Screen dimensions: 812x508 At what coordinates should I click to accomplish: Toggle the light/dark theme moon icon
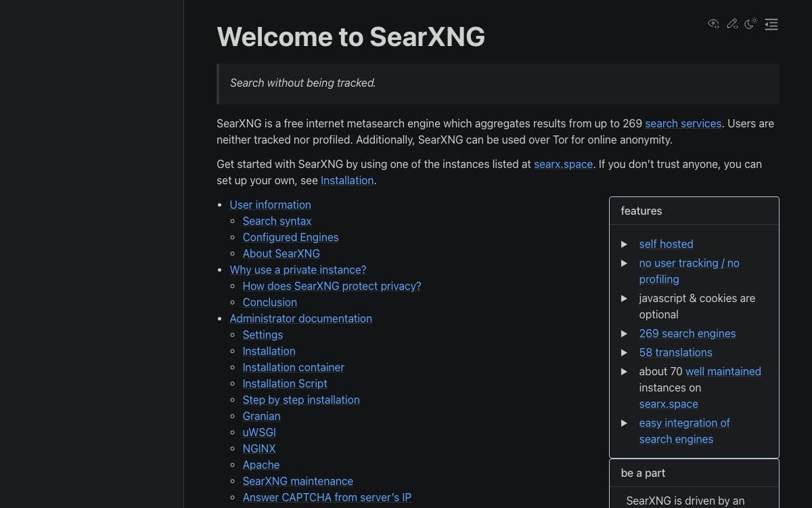point(750,24)
